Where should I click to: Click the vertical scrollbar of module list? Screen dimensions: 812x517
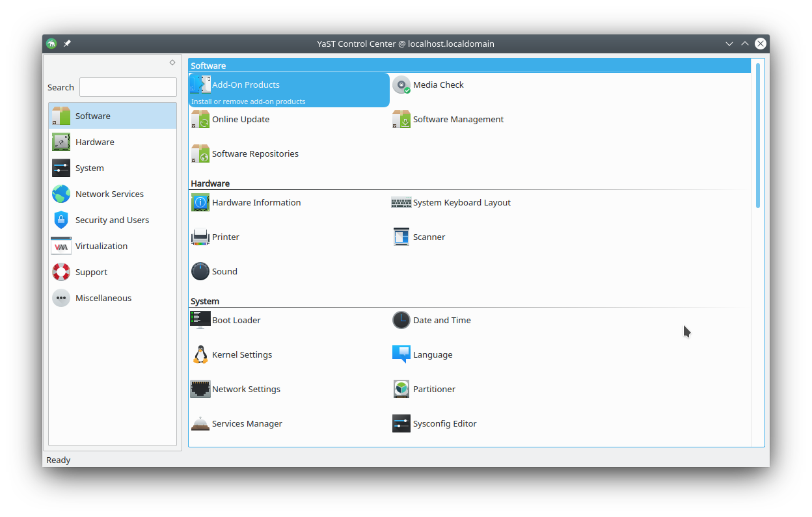(758, 135)
